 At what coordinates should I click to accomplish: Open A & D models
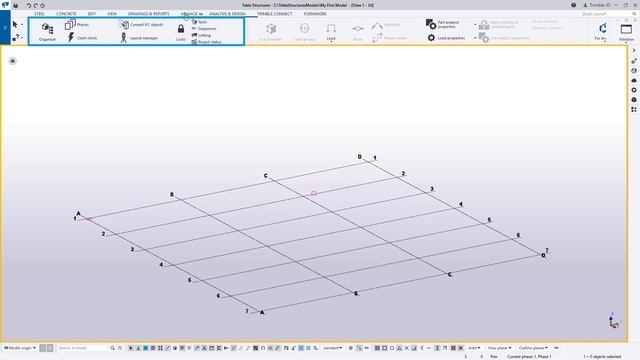271,32
